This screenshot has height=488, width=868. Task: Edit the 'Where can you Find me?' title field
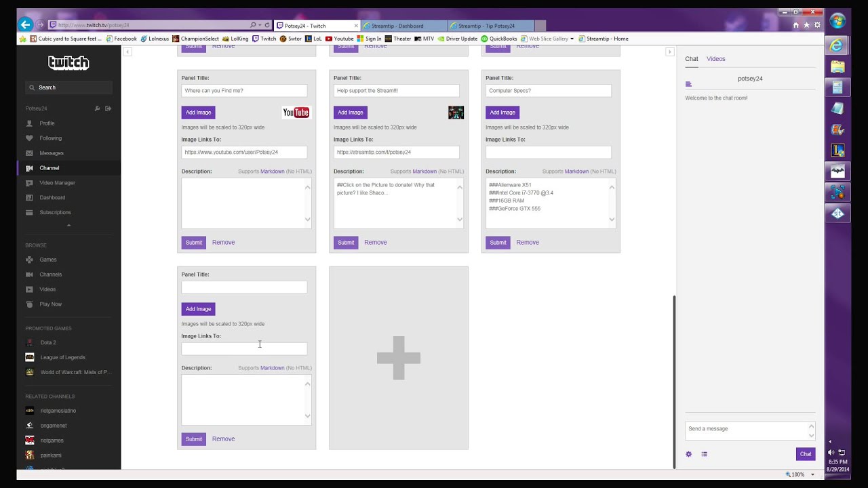click(x=244, y=91)
